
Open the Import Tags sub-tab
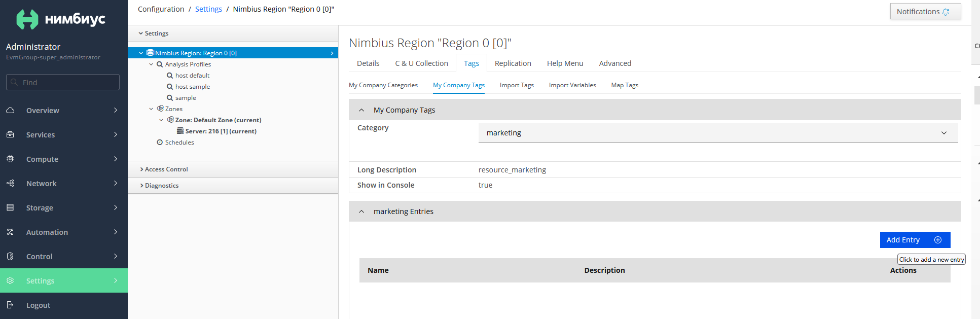click(517, 85)
